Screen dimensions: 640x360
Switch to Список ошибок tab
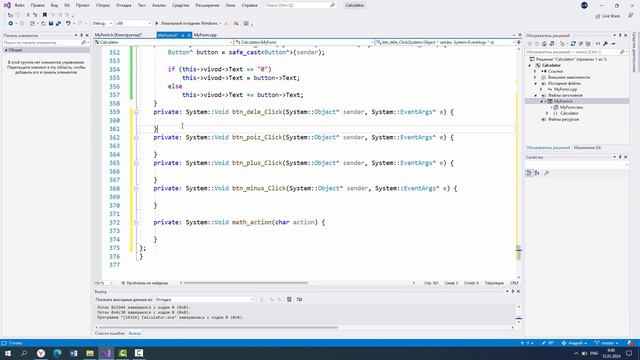[x=110, y=333]
